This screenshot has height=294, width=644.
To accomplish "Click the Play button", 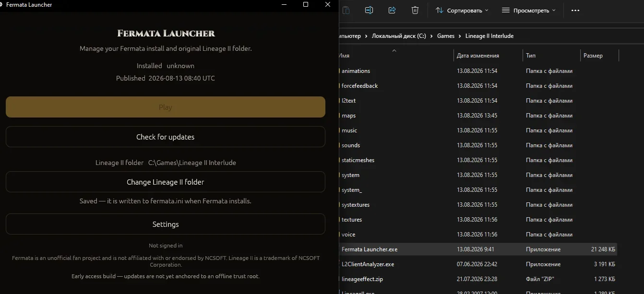I will [x=166, y=107].
